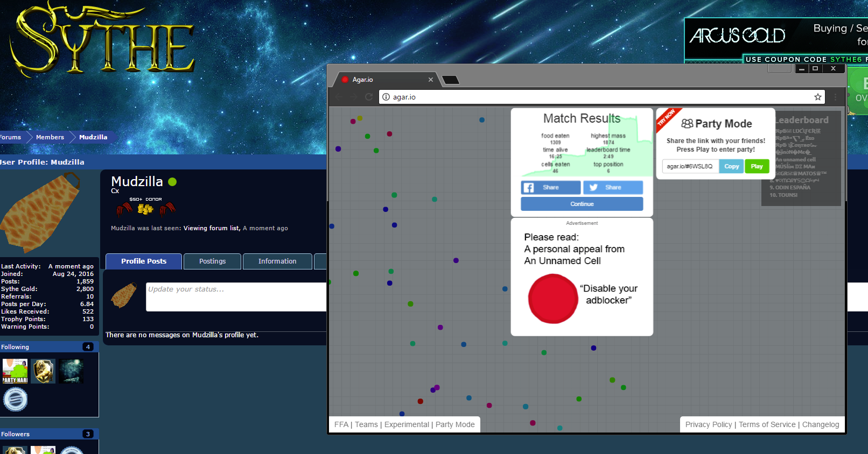The width and height of the screenshot is (868, 454).
Task: Reload the agar.io page
Action: [369, 97]
